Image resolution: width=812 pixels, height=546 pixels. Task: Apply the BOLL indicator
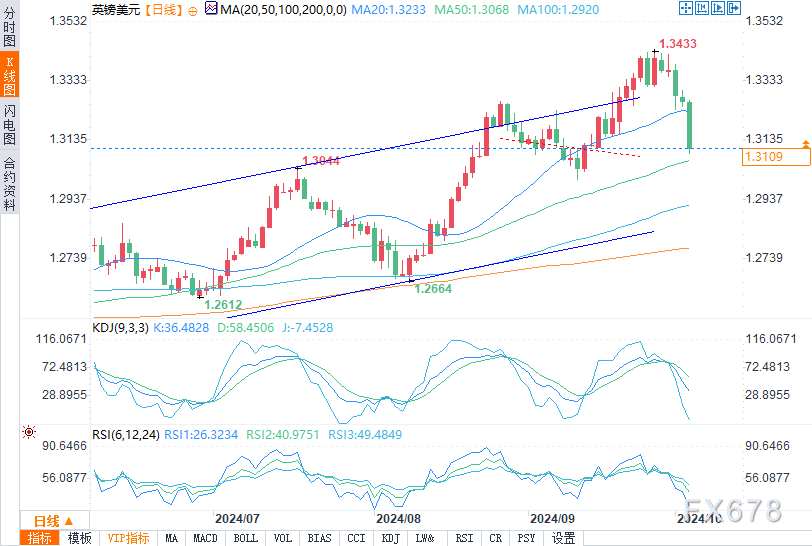245,538
